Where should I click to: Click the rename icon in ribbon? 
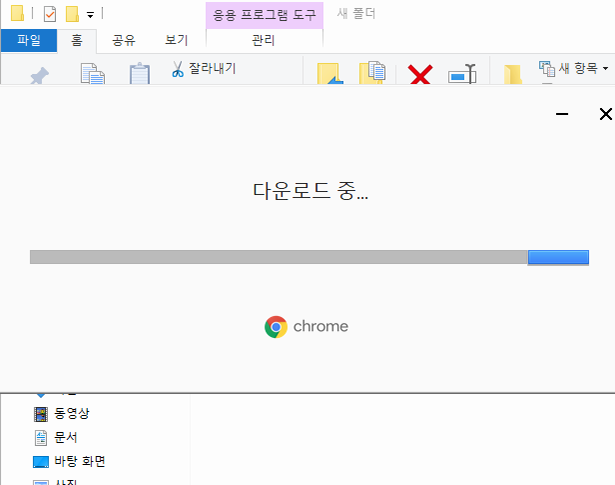pyautogui.click(x=462, y=74)
